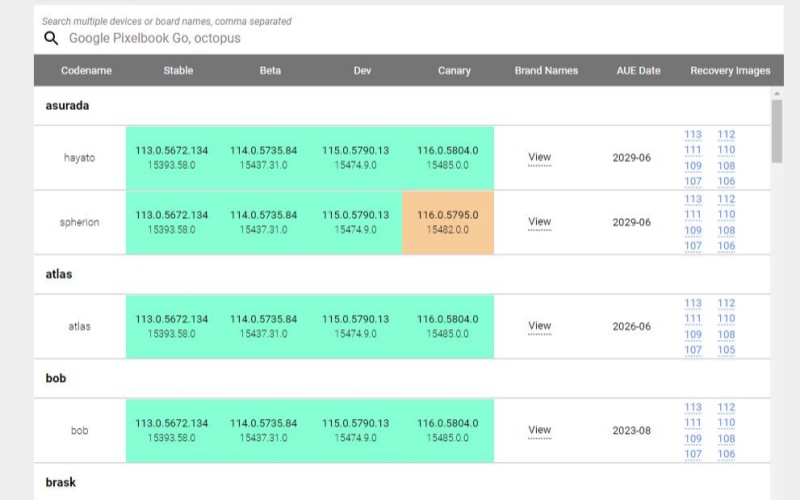
Task: View brand names for atlas
Action: 539,326
